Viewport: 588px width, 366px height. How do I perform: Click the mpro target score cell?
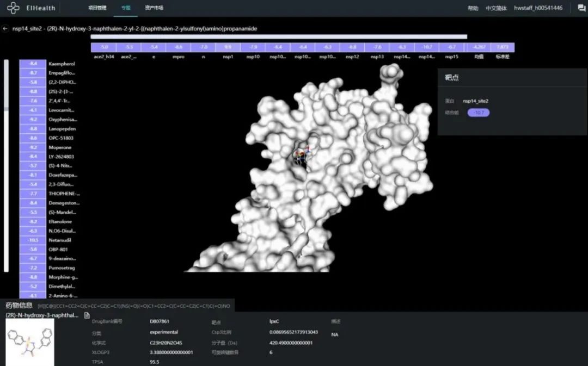click(179, 47)
